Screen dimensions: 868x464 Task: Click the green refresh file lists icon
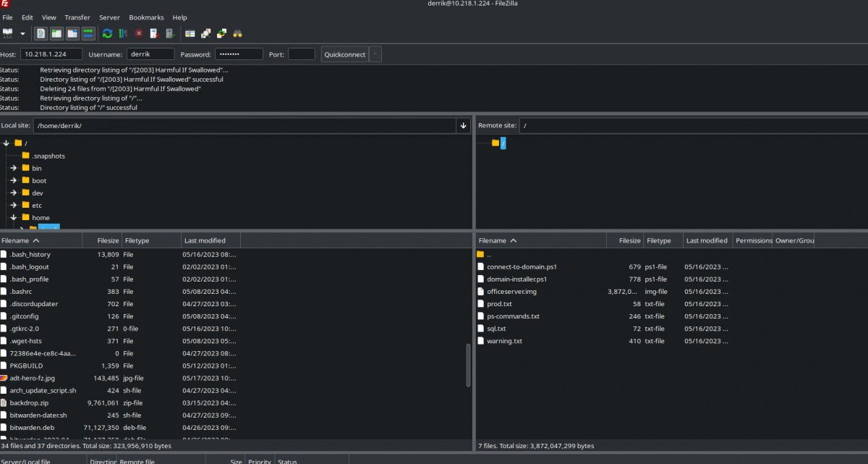[107, 33]
